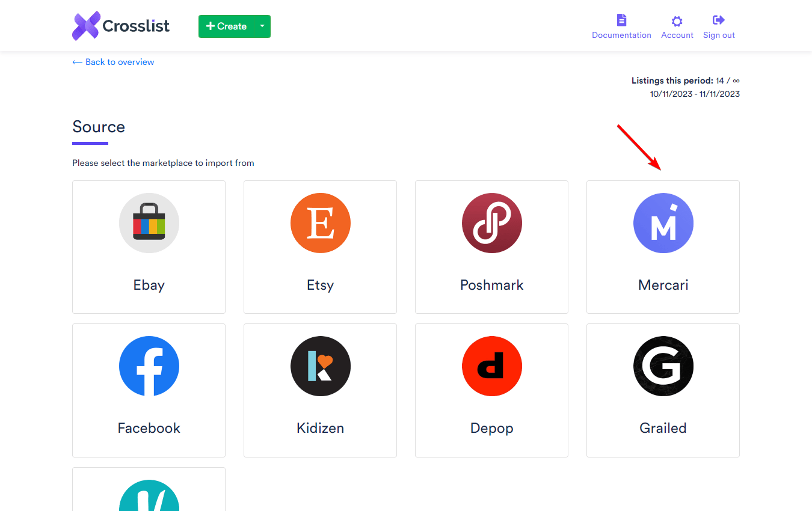Click the teal logo in the bottom card
This screenshot has width=812, height=511.
point(149,496)
